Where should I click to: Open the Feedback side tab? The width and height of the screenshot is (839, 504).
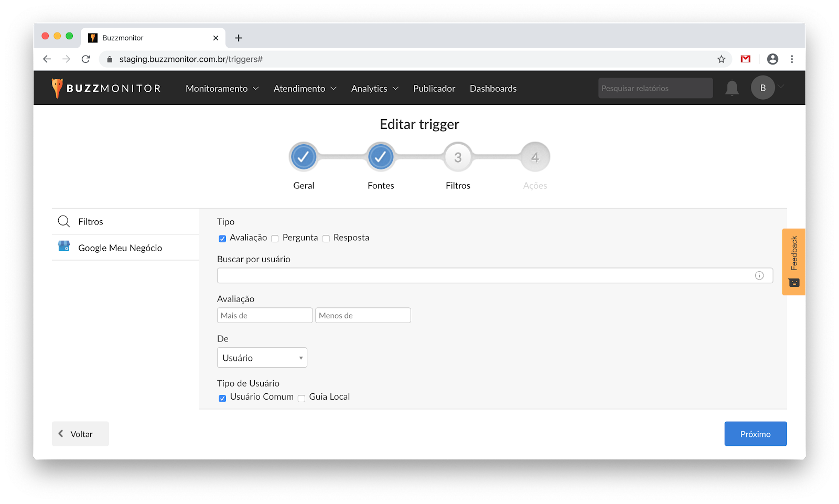[x=794, y=262]
